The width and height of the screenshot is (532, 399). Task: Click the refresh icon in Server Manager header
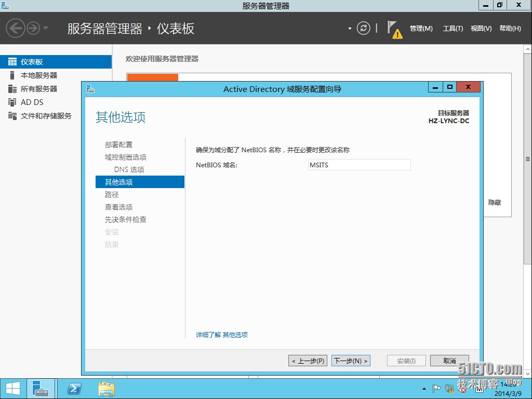click(363, 28)
